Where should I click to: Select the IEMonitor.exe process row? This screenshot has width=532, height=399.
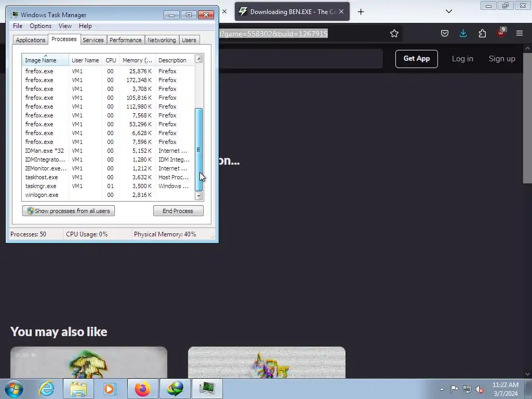coord(108,168)
